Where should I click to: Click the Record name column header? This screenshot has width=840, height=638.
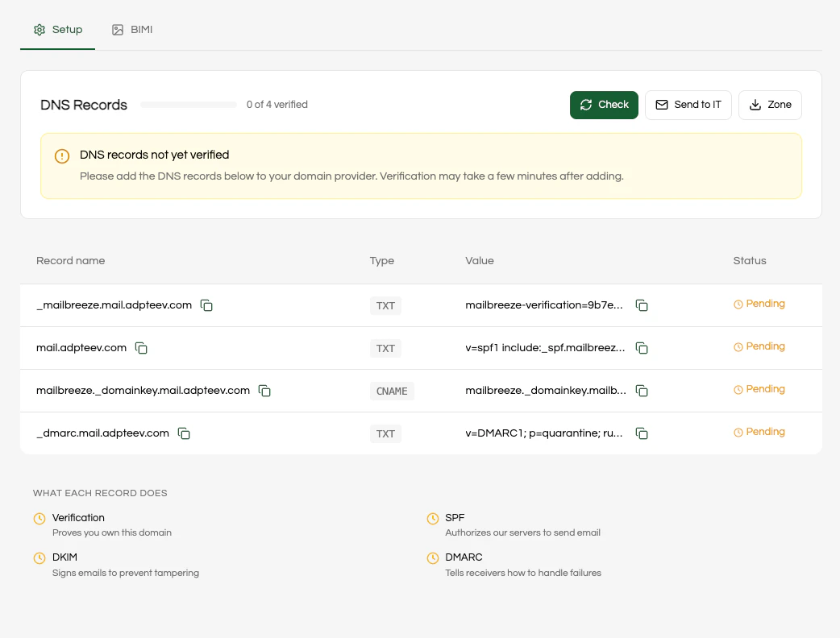point(71,261)
